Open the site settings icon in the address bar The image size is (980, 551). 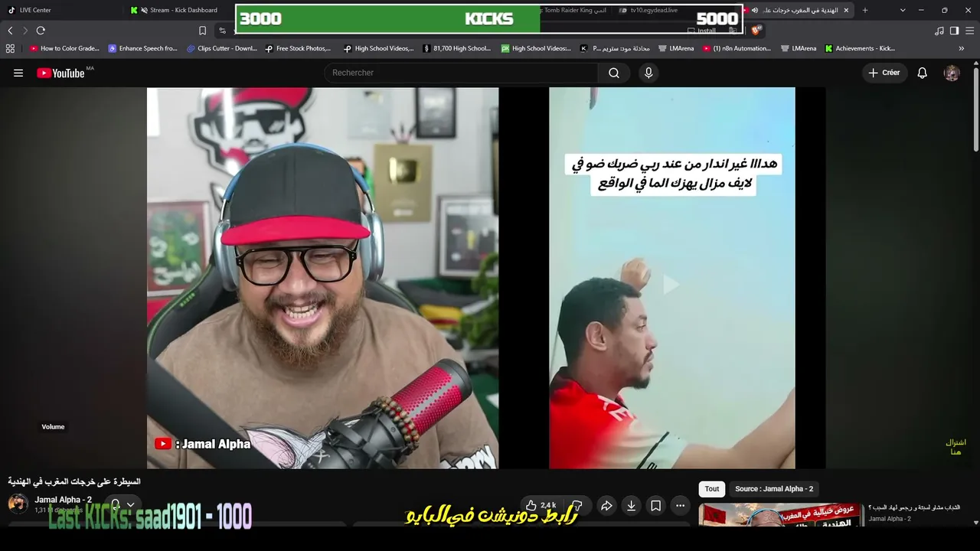[222, 31]
